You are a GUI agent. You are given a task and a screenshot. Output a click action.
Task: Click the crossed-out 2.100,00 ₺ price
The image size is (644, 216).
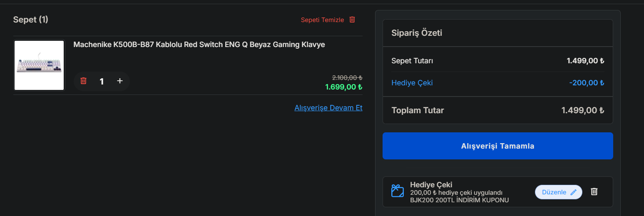coord(347,77)
